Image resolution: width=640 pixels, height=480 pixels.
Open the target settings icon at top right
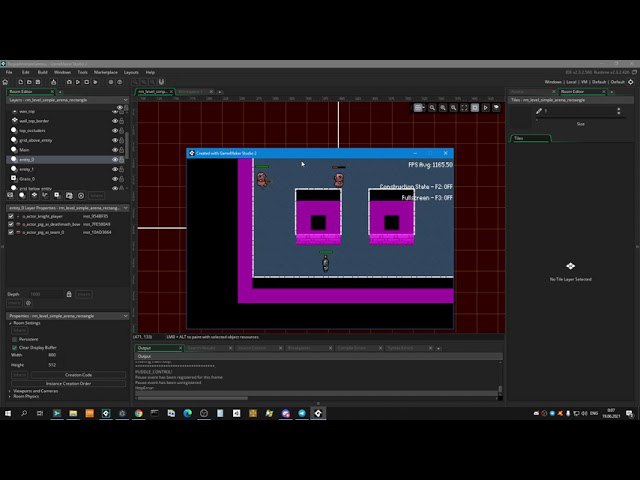pyautogui.click(x=631, y=82)
